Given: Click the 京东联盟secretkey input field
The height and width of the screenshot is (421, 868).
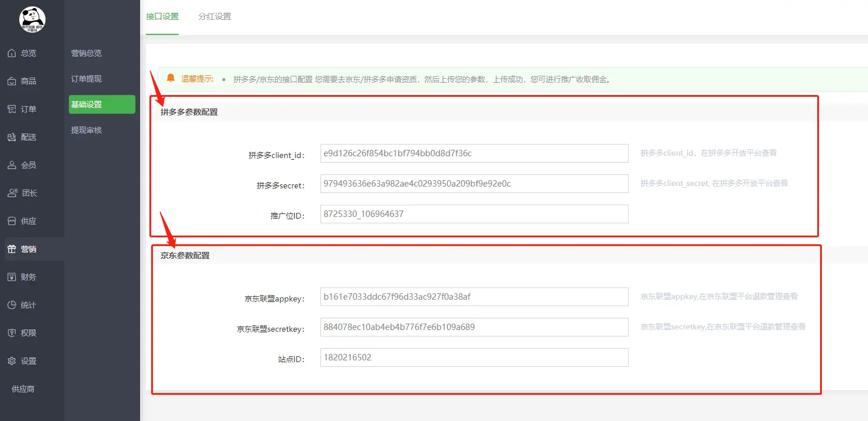Looking at the screenshot, I should pyautogui.click(x=475, y=327).
